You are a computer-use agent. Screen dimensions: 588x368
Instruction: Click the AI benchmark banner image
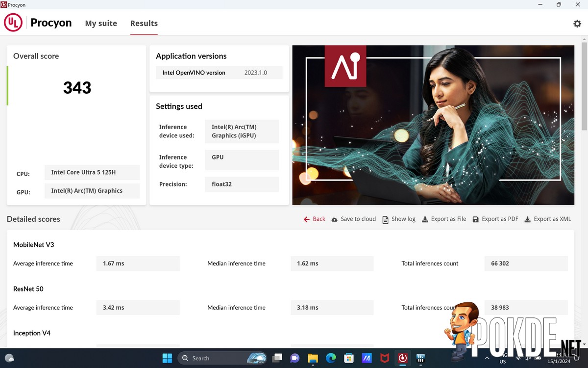tap(433, 125)
